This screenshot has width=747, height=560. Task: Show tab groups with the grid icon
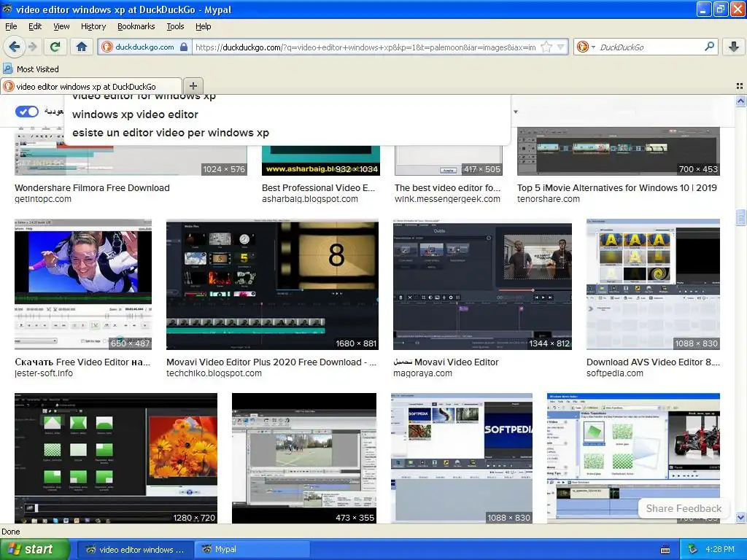740,86
